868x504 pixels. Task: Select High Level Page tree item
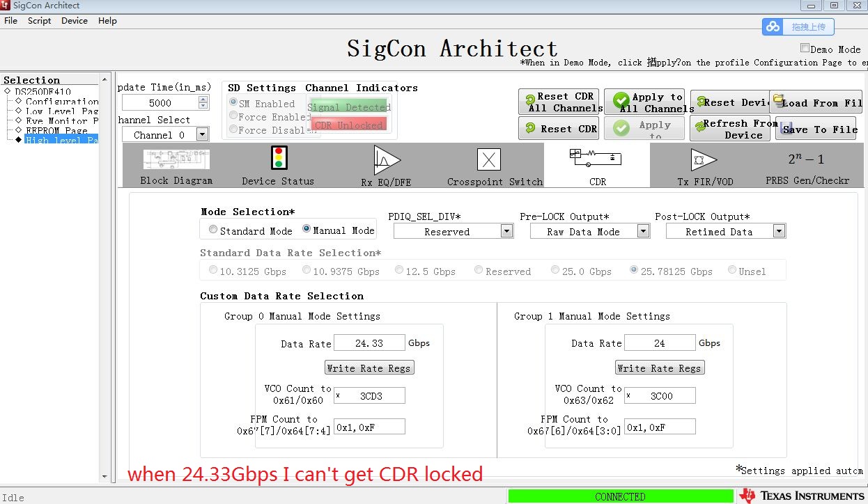coord(61,140)
